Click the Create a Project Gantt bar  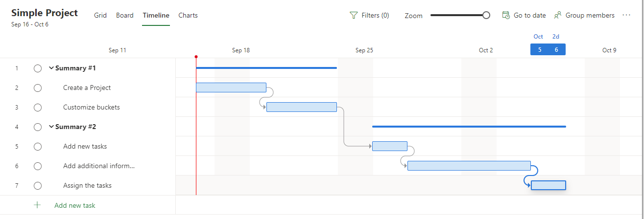click(231, 88)
